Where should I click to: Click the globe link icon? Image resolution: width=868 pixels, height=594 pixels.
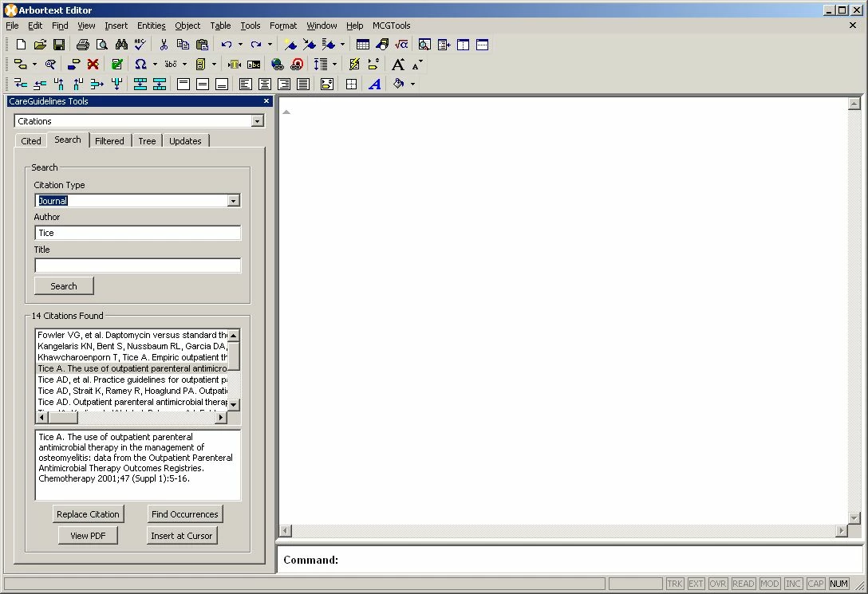coord(278,64)
